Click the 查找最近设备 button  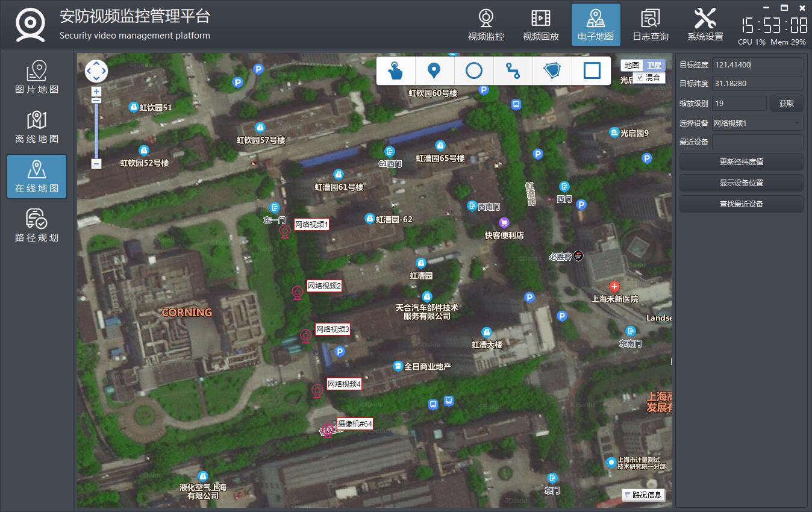point(741,204)
